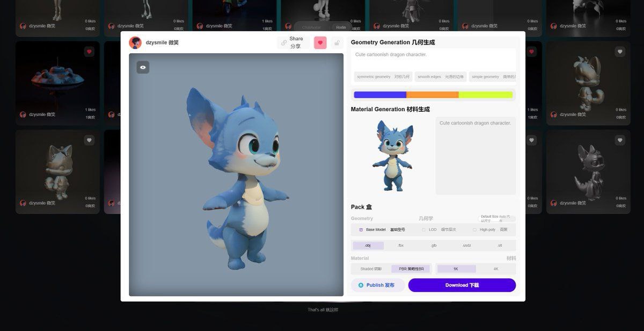Open the UFO spaceship model card
This screenshot has width=644, height=331.
[57, 83]
